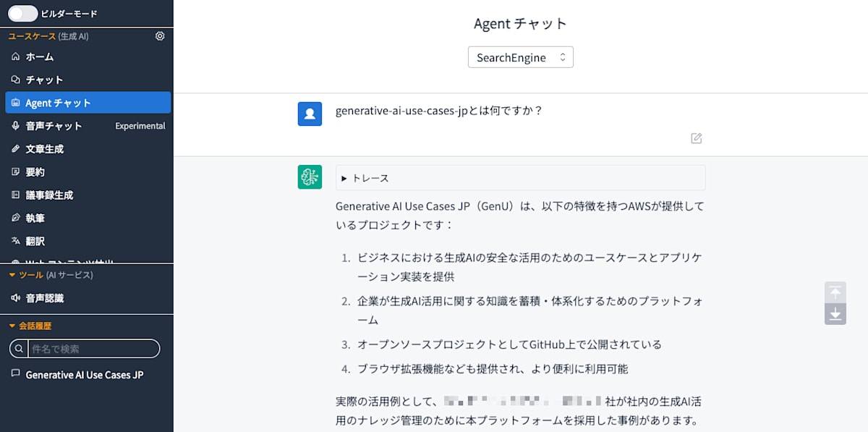Click the pencil icon next to 文章生成
Image resolution: width=868 pixels, height=432 pixels.
[x=16, y=149]
